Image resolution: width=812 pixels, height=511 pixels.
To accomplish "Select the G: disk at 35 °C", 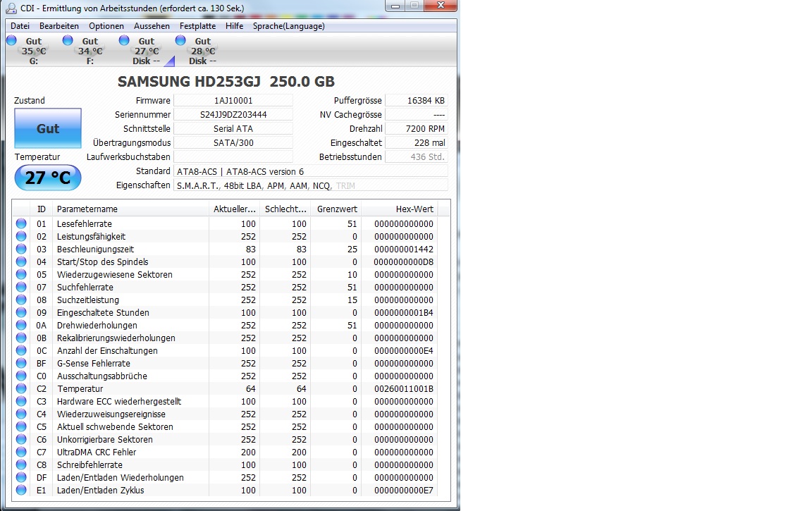I will 34,51.
